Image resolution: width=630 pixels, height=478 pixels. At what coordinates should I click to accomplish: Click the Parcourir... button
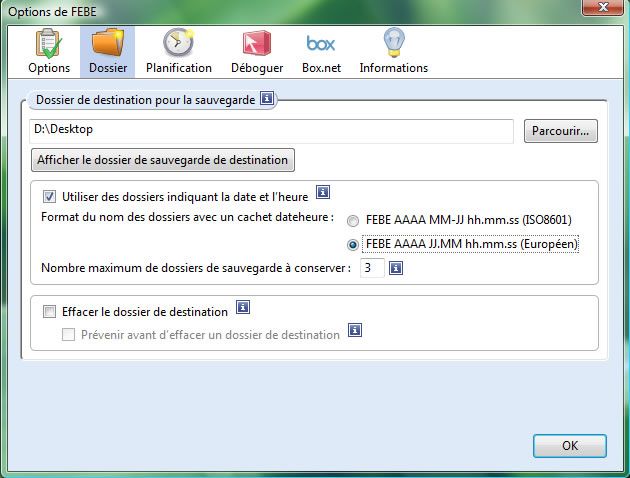(560, 131)
